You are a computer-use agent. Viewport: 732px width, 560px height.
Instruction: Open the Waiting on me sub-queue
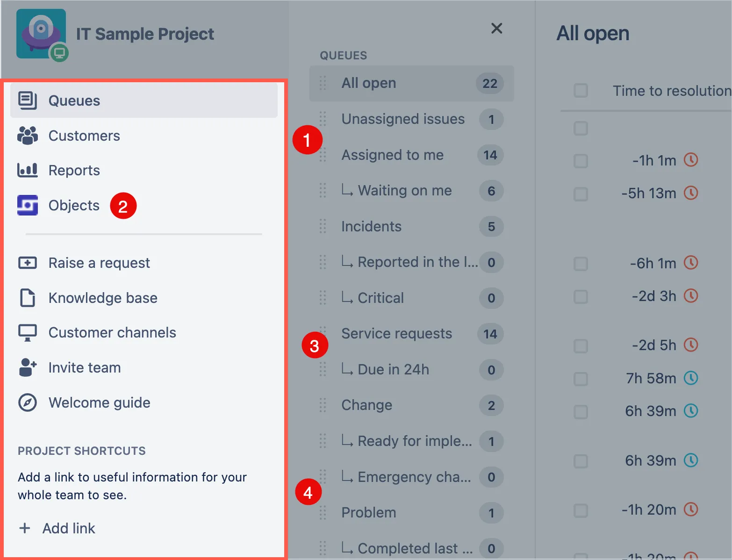tap(411, 191)
